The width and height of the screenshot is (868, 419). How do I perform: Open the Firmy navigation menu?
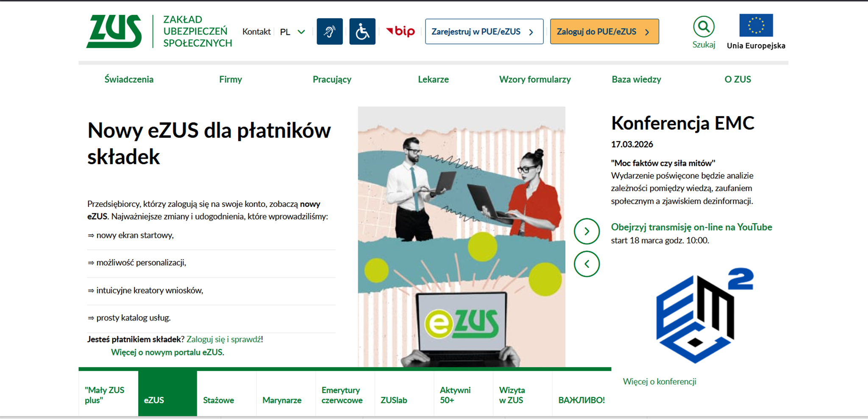[x=231, y=79]
